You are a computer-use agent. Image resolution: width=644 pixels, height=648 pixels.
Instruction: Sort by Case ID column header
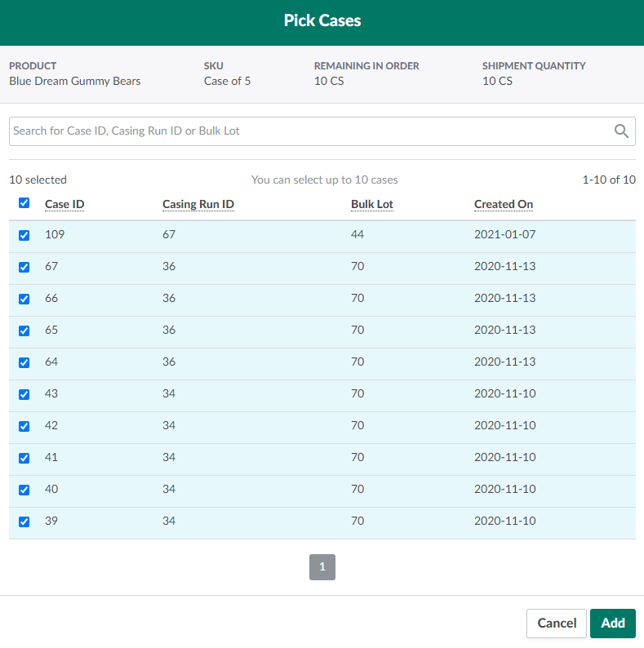64,204
